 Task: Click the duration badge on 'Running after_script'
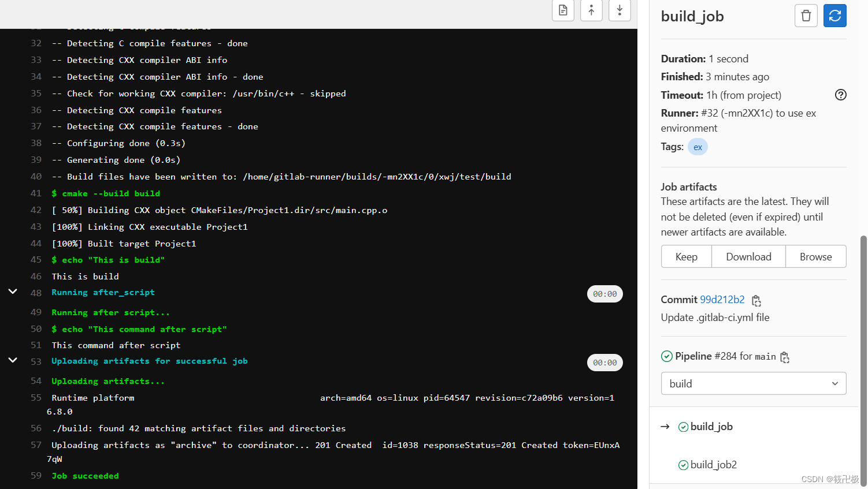coord(604,294)
